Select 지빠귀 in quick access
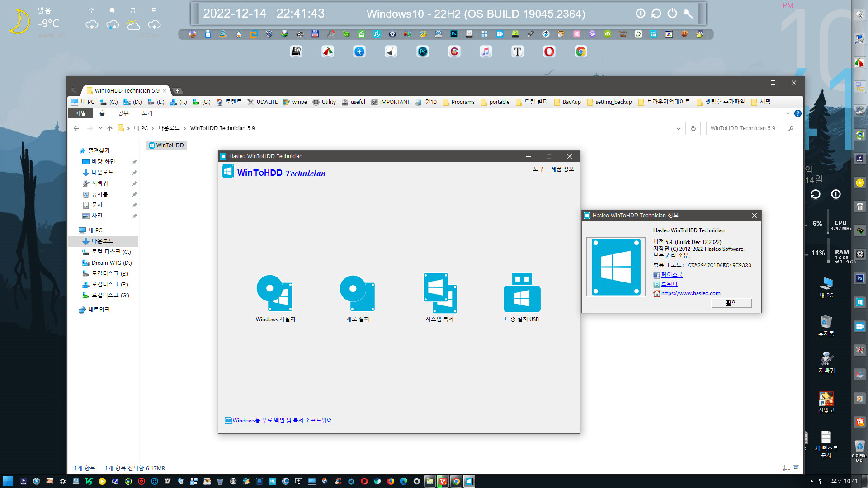This screenshot has height=488, width=868. [x=99, y=183]
